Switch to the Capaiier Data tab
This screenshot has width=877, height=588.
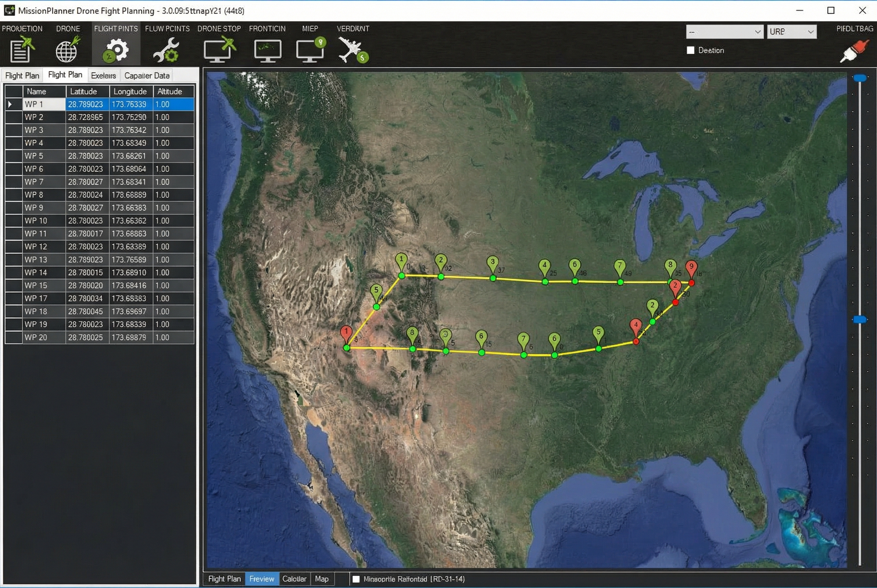point(147,76)
